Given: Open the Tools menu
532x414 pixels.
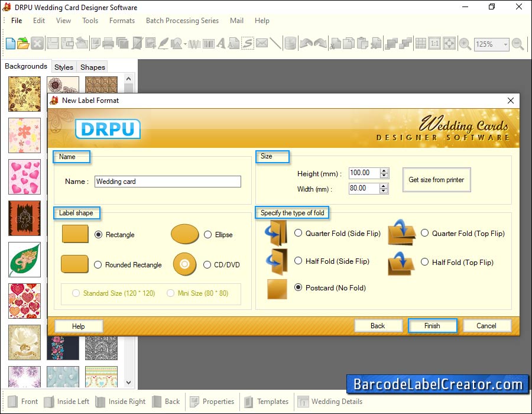Looking at the screenshot, I should pyautogui.click(x=90, y=21).
